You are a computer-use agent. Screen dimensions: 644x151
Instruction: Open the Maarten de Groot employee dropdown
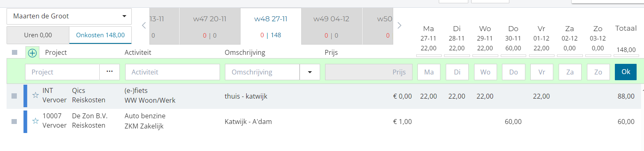pyautogui.click(x=69, y=16)
